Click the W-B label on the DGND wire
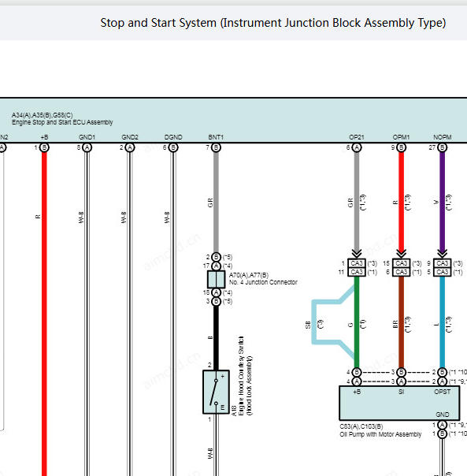The image size is (467, 476). (167, 218)
